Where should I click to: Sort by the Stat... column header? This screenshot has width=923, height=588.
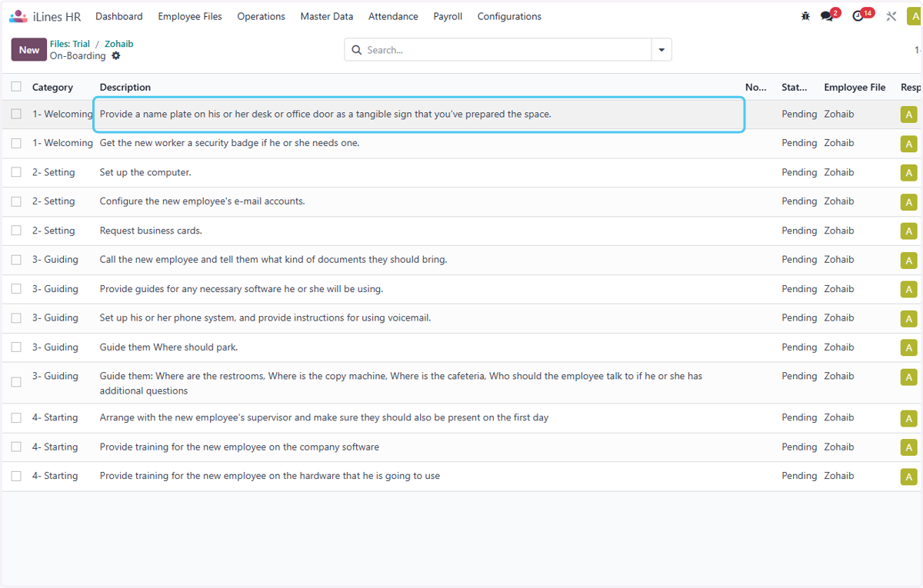[x=795, y=88]
